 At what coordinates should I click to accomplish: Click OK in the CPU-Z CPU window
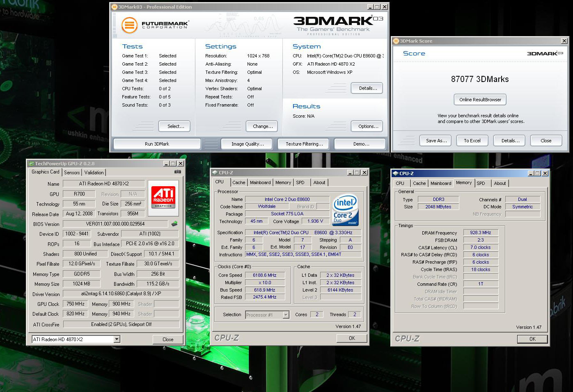coord(352,338)
